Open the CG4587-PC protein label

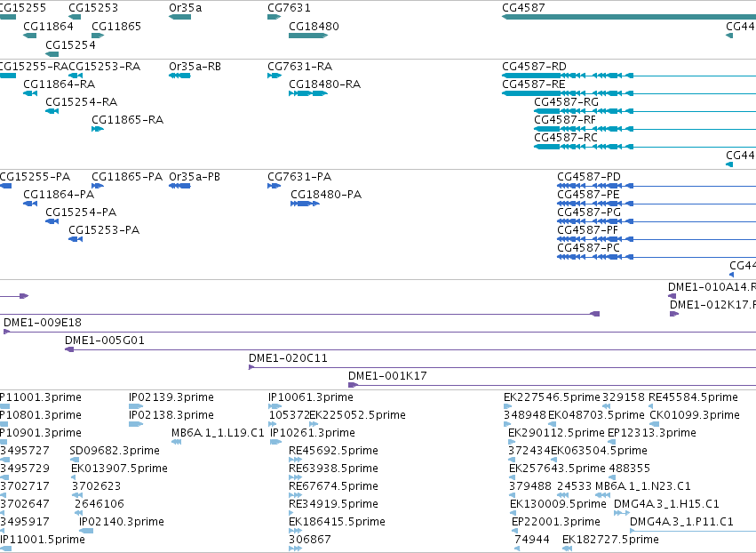click(x=588, y=249)
